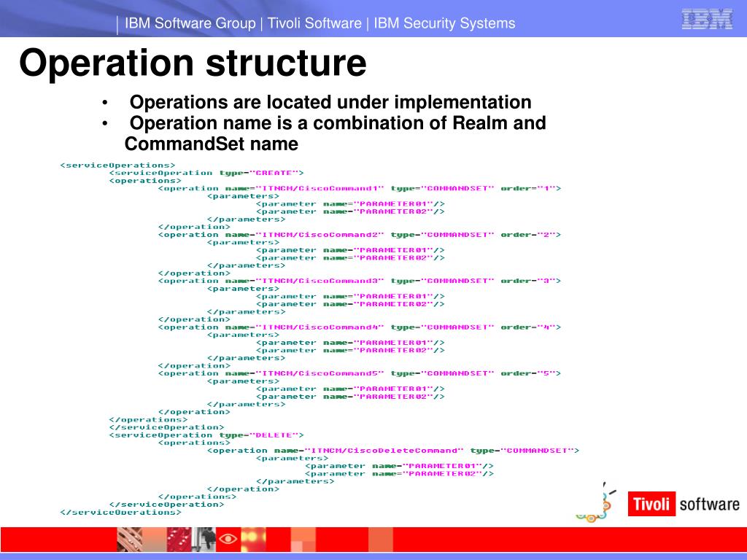Click the Tivoli red logo box
The image size is (747, 560).
(651, 504)
